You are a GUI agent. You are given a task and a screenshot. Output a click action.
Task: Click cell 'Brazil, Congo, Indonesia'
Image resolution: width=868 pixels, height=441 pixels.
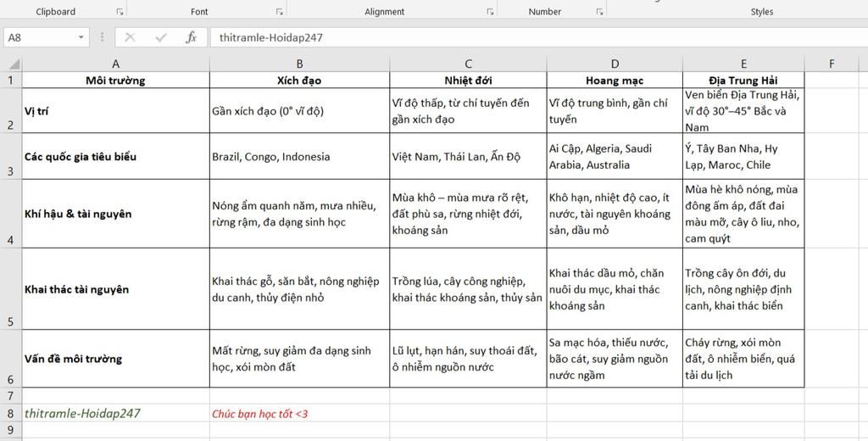(x=299, y=156)
